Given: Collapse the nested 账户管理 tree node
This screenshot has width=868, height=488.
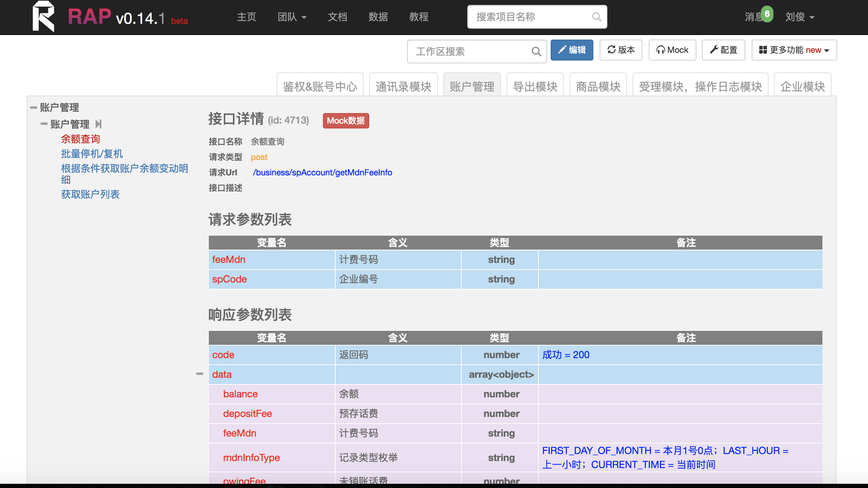Looking at the screenshot, I should (44, 124).
